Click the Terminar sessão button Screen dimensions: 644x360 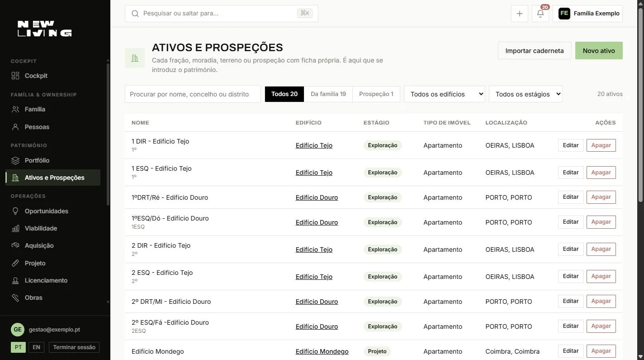click(x=74, y=347)
